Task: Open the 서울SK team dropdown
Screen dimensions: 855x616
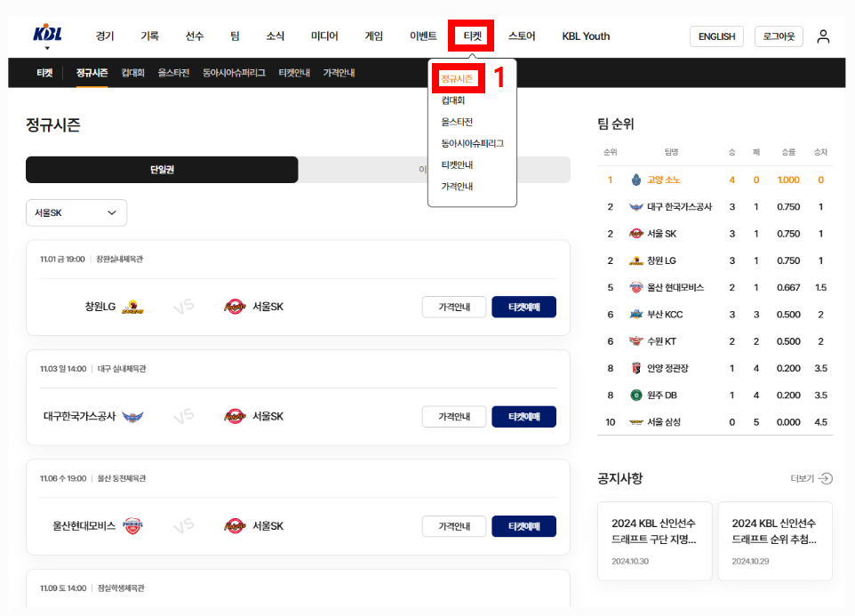Action: pos(76,212)
